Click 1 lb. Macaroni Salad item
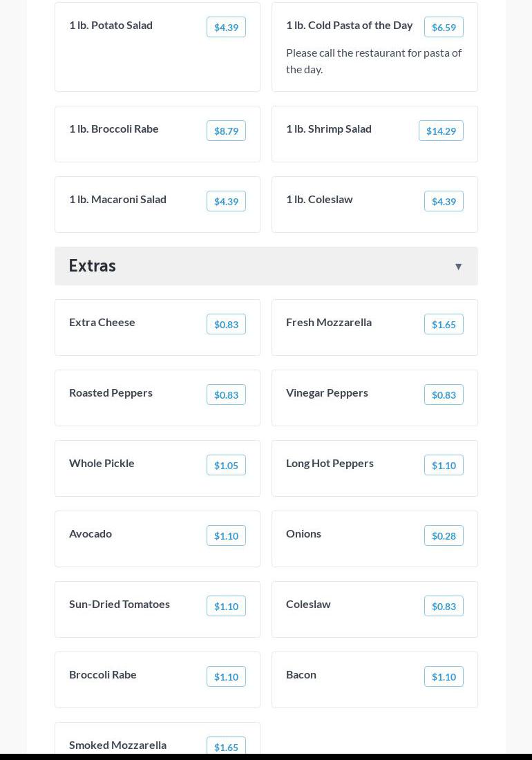Image resolution: width=532 pixels, height=760 pixels. point(118,199)
